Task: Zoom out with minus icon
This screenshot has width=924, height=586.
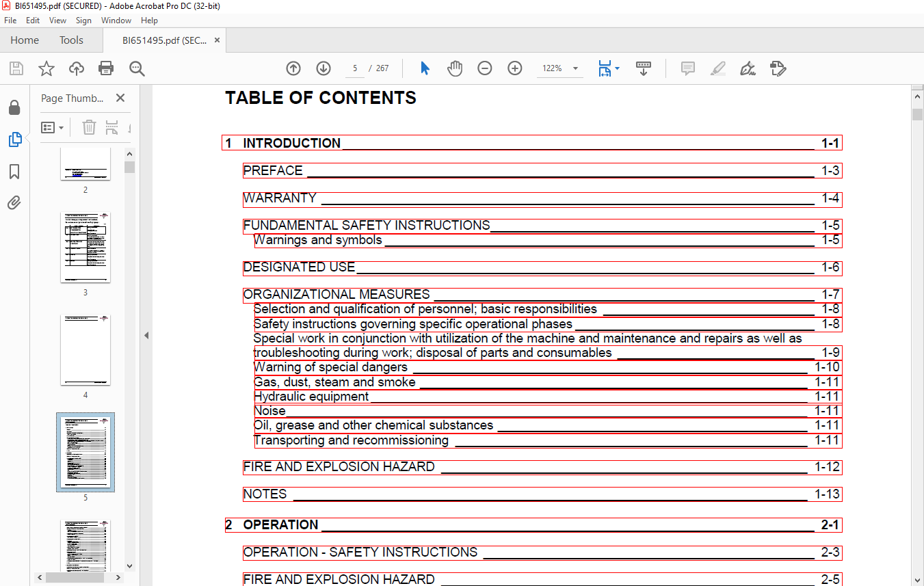Action: 485,68
